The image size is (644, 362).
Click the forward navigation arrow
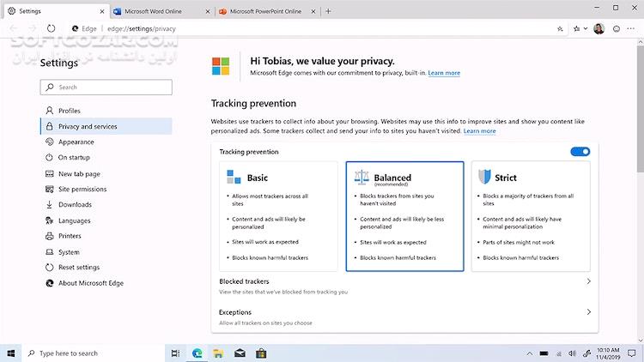coord(32,28)
